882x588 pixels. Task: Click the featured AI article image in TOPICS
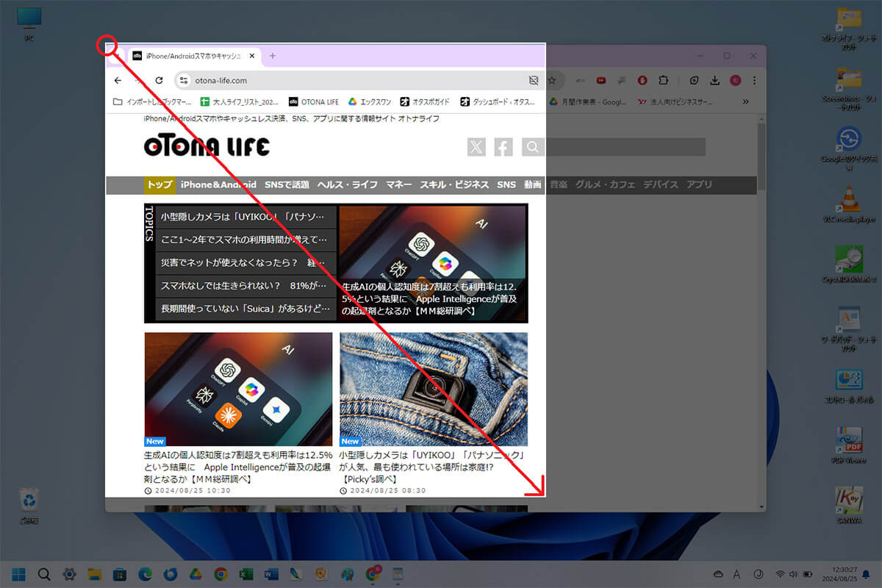433,262
